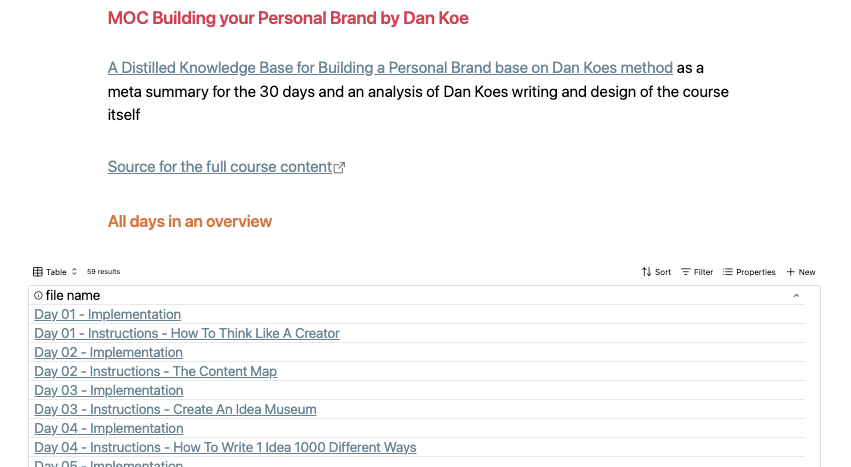
Task: Open Day 01 Instructions Think Like A Creator
Action: pyautogui.click(x=187, y=333)
